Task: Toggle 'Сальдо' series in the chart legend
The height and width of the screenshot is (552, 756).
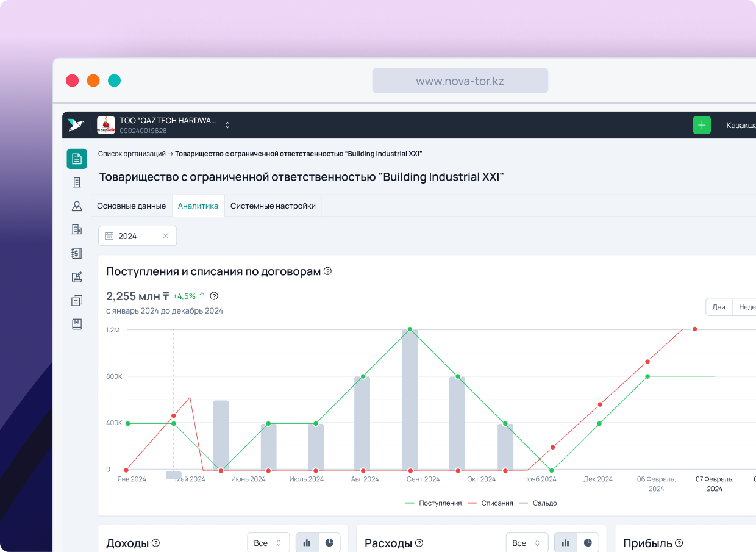Action: pos(538,503)
